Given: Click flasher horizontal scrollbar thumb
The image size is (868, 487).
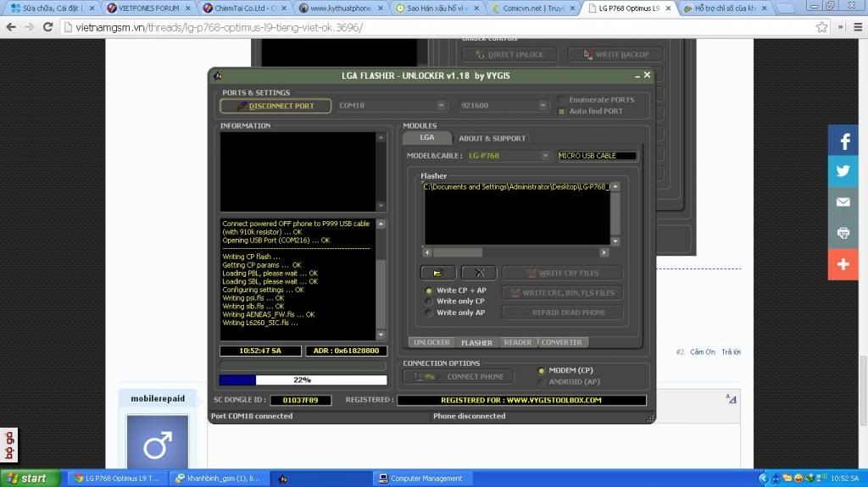Looking at the screenshot, I should click(457, 252).
